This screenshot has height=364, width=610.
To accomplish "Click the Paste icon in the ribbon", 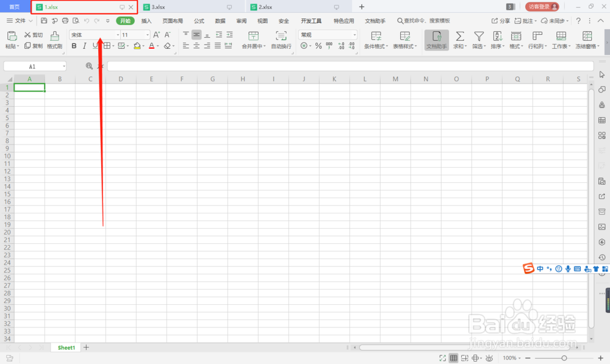I will [12, 36].
